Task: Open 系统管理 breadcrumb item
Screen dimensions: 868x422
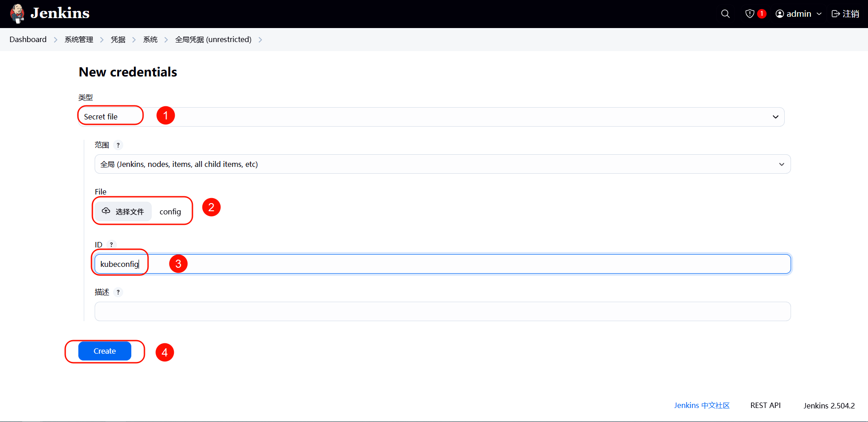Action: tap(79, 39)
